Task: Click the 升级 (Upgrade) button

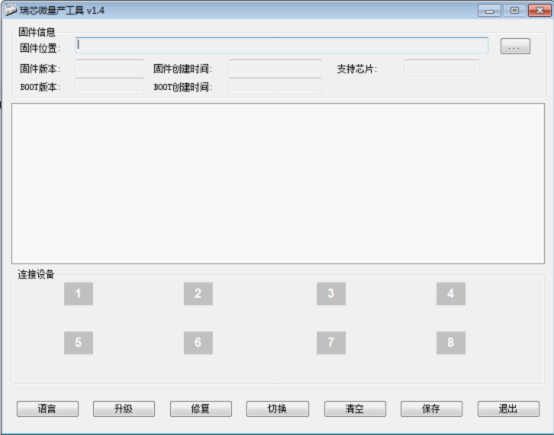Action: click(124, 409)
